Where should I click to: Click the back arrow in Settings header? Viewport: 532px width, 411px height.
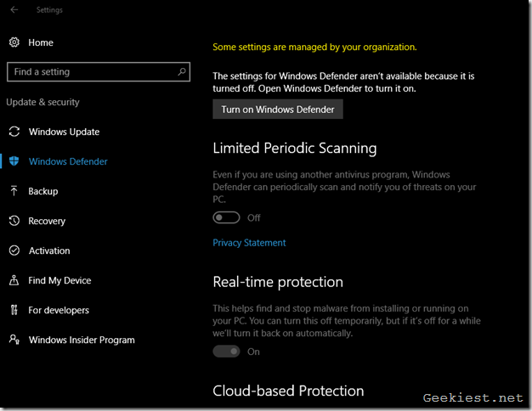(14, 10)
